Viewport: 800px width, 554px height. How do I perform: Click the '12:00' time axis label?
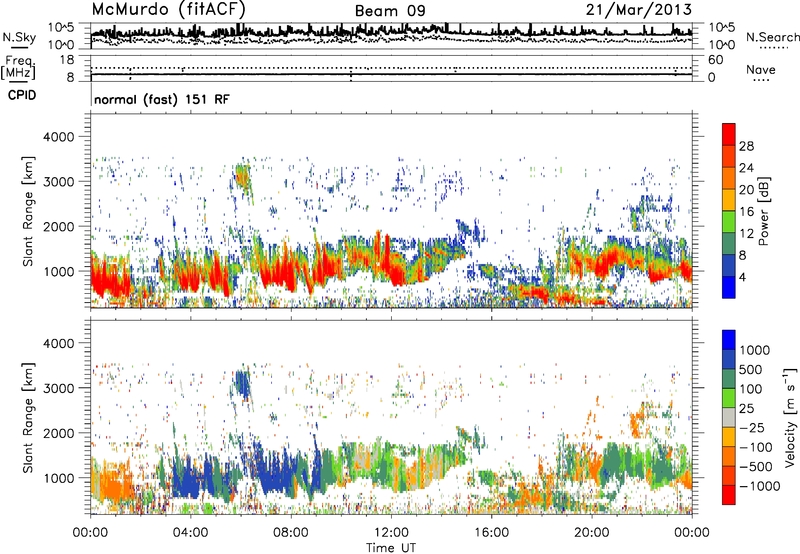(391, 533)
